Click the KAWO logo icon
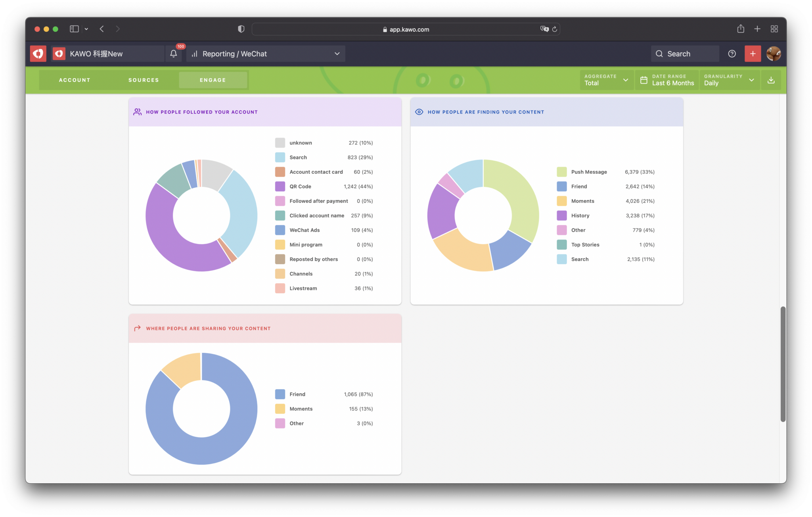Image resolution: width=812 pixels, height=517 pixels. tap(38, 54)
